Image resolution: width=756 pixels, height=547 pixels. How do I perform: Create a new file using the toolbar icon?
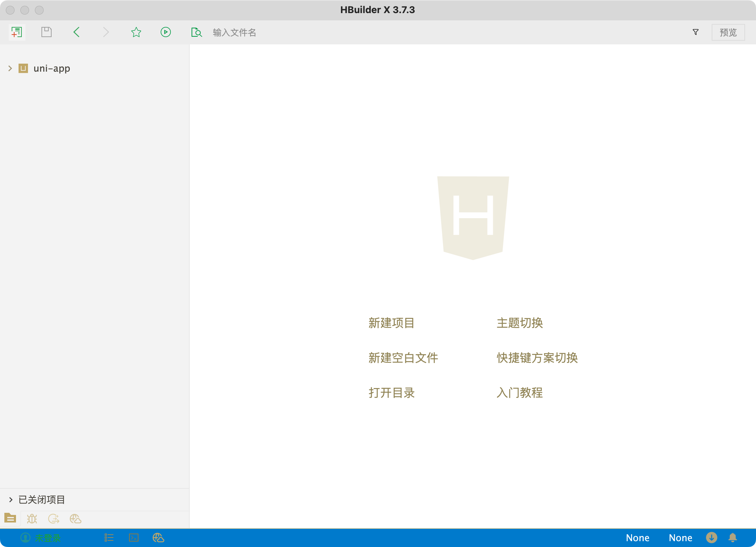(17, 32)
